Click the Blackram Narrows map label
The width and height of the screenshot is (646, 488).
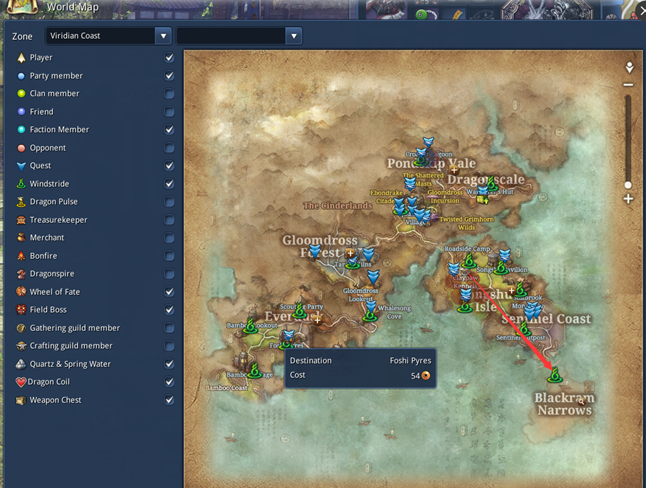click(564, 404)
